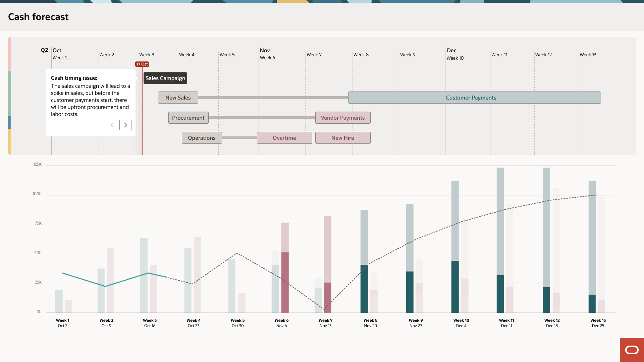Click the pink color strip on left

[9, 54]
